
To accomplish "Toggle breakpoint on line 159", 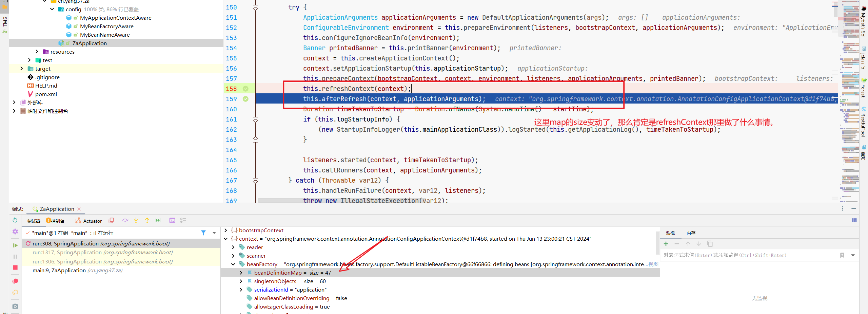I will (x=245, y=99).
